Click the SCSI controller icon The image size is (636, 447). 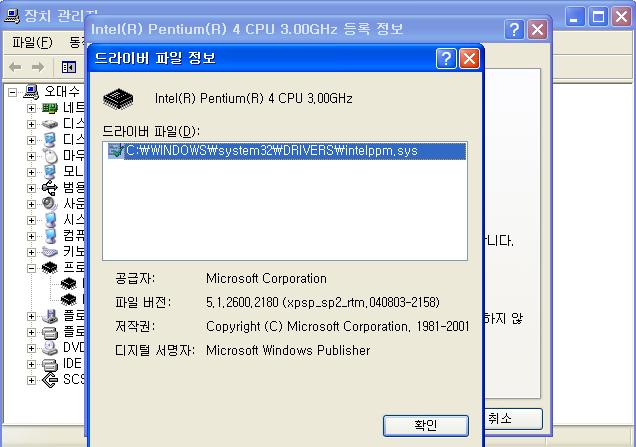(50, 380)
